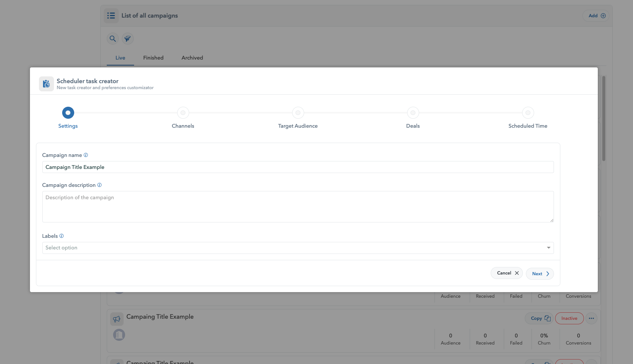Click the 'Channels' step label
633x364 pixels.
(x=183, y=126)
